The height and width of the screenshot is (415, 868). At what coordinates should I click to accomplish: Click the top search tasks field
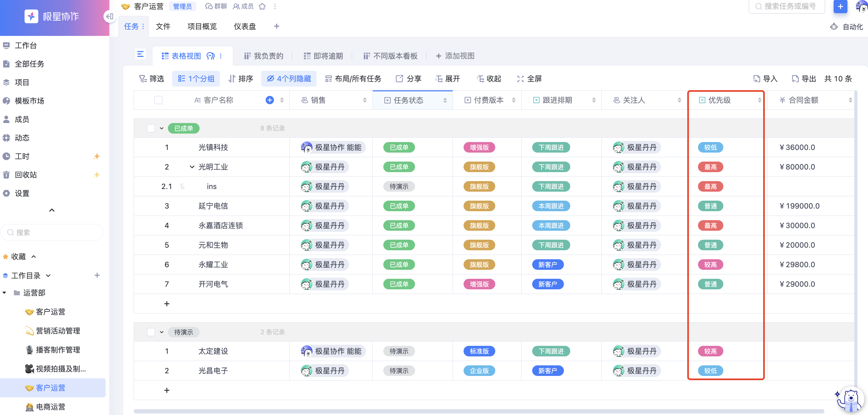pos(786,6)
